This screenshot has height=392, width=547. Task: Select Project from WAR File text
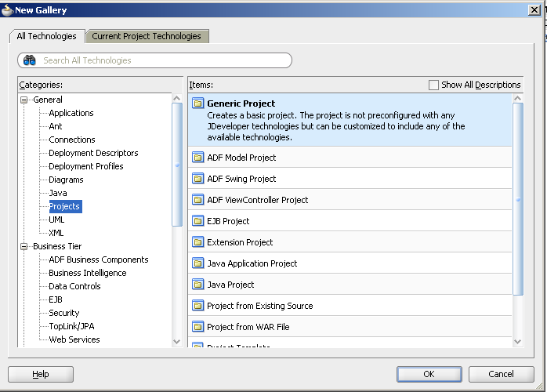coord(248,327)
